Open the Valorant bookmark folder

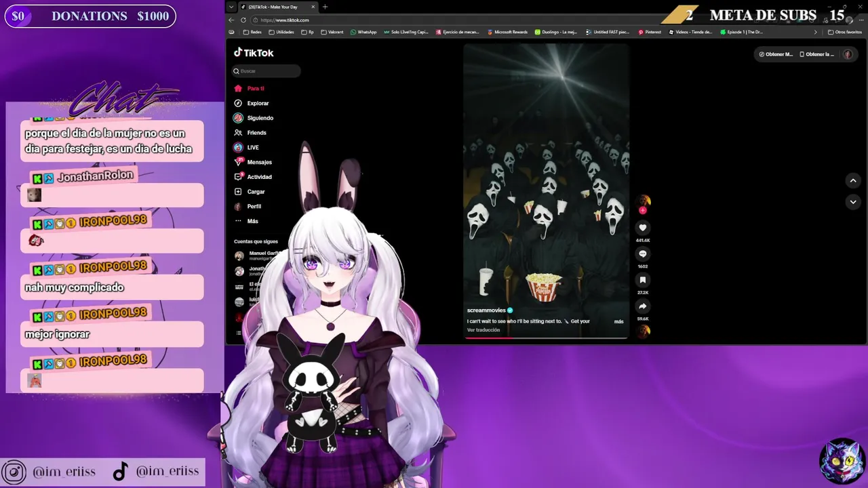332,32
